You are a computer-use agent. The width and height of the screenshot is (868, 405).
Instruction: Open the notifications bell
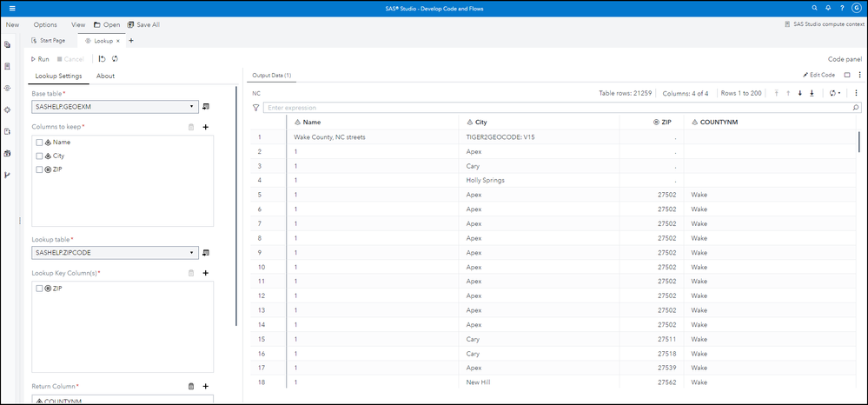pos(828,9)
